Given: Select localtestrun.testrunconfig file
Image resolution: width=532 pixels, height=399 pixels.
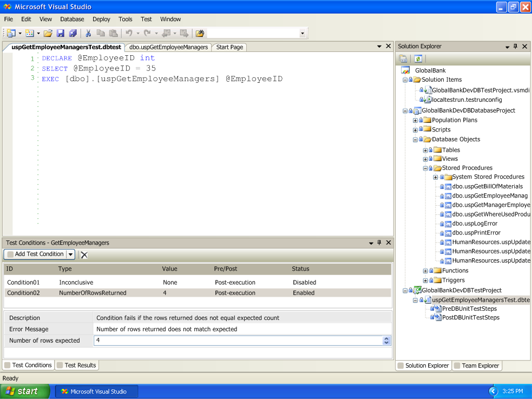Looking at the screenshot, I should (467, 100).
